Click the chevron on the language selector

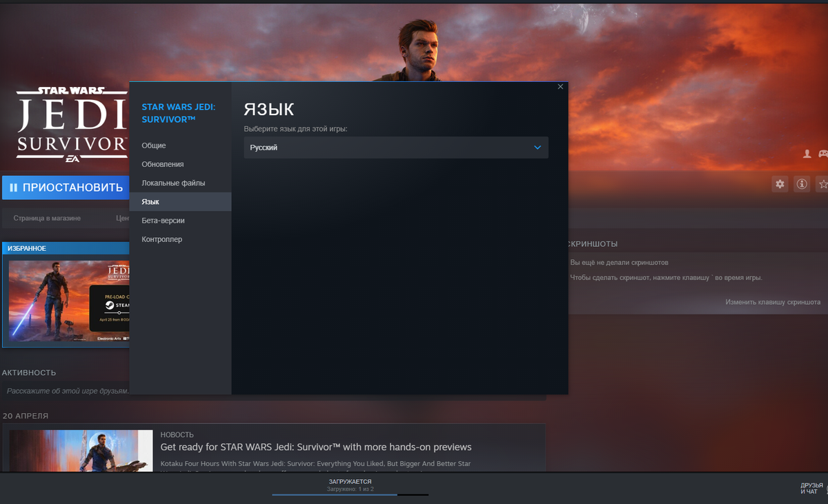pyautogui.click(x=538, y=147)
